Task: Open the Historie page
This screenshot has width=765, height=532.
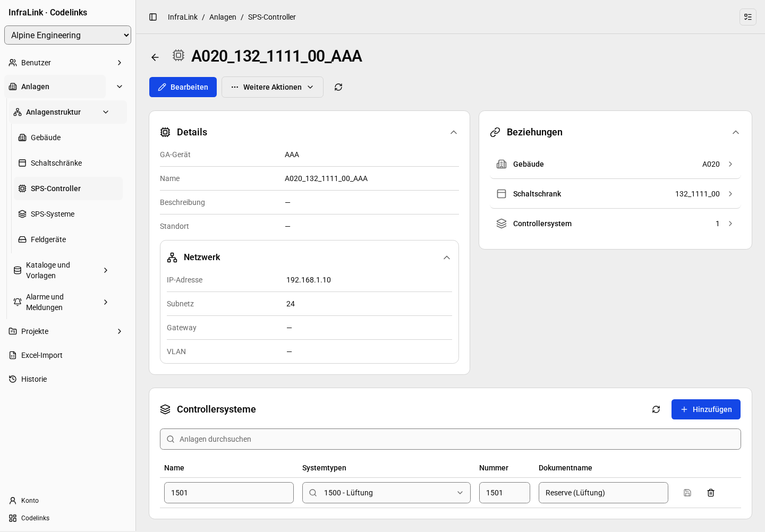Action: click(67, 379)
